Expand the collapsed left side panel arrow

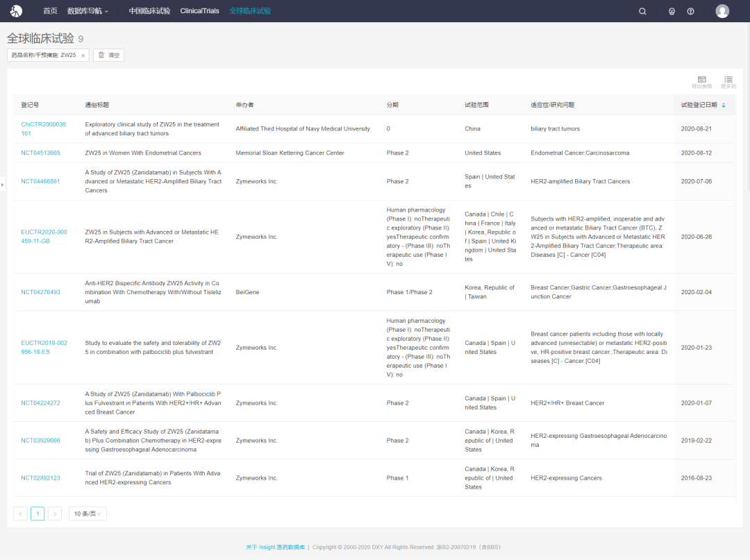coord(2,185)
